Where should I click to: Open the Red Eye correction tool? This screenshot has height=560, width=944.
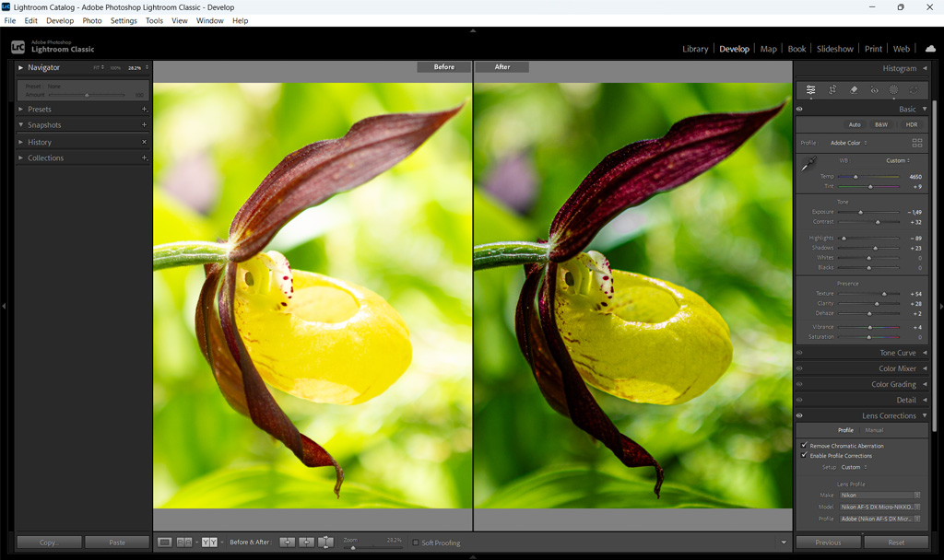pos(874,90)
